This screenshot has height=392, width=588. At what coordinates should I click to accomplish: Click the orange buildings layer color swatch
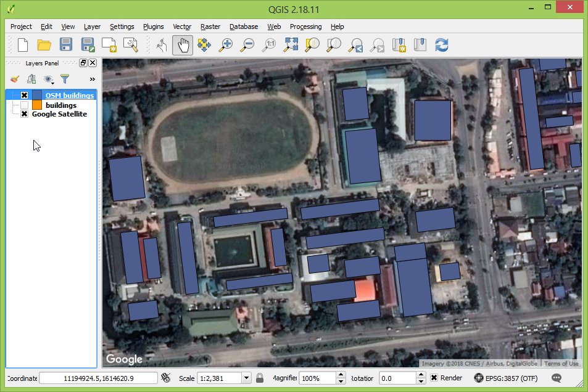pyautogui.click(x=37, y=105)
